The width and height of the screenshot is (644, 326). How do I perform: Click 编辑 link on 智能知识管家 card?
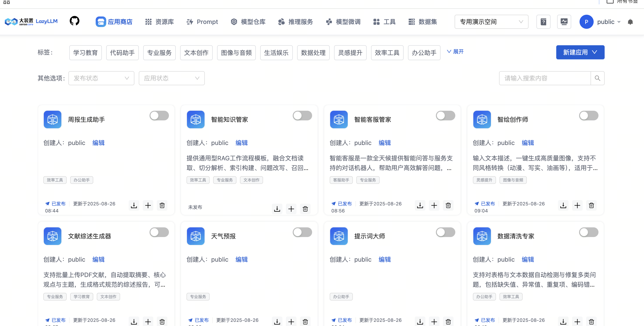241,143
